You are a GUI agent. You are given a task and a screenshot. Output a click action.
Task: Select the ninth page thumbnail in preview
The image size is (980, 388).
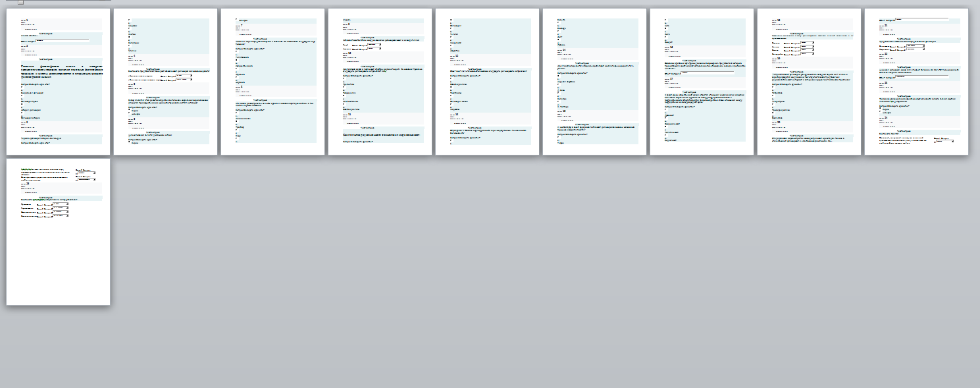pos(916,82)
